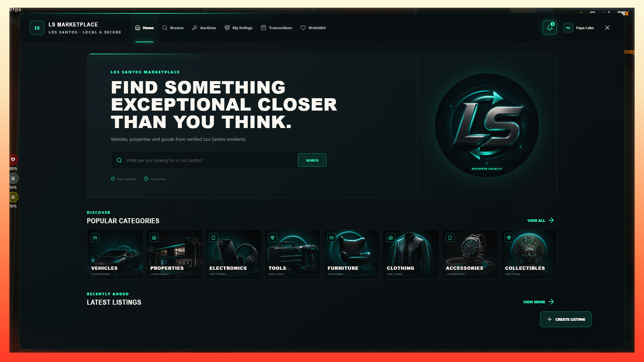Open the Furniture category card
This screenshot has height=362, width=644.
click(352, 254)
